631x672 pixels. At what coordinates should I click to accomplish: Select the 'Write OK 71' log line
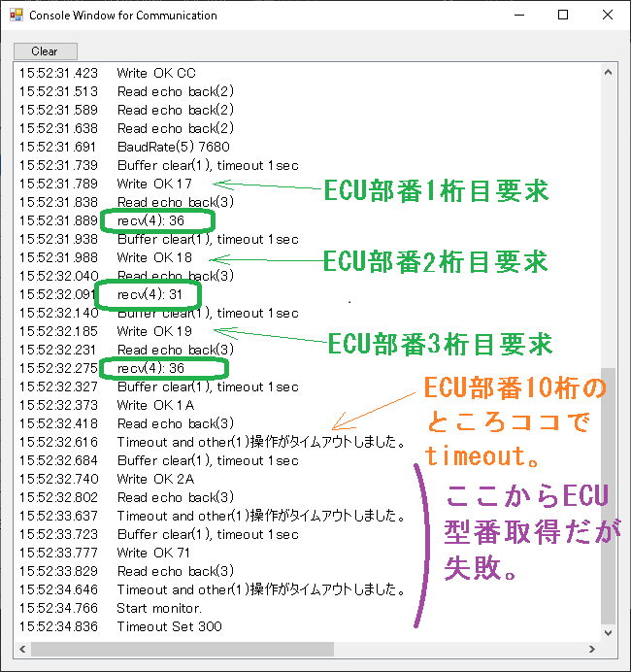[153, 553]
